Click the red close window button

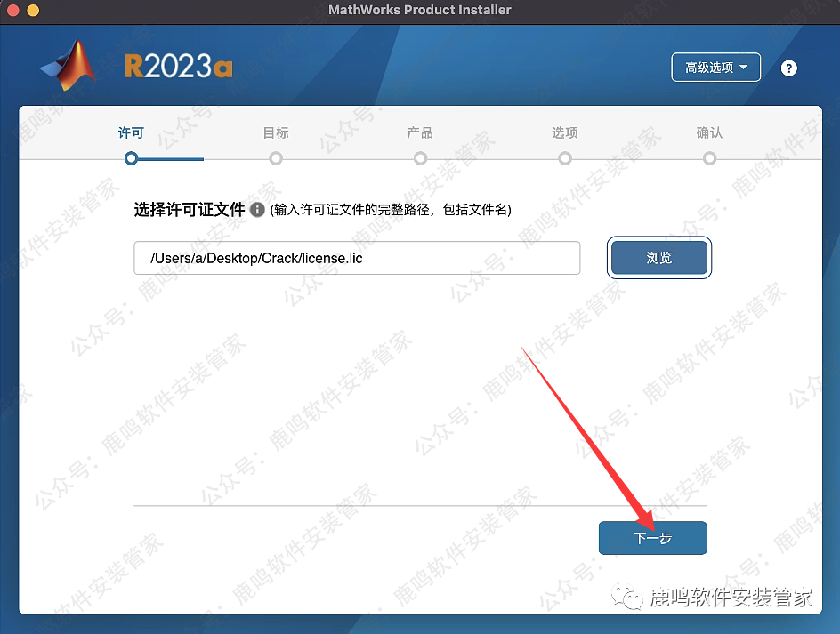click(x=12, y=10)
